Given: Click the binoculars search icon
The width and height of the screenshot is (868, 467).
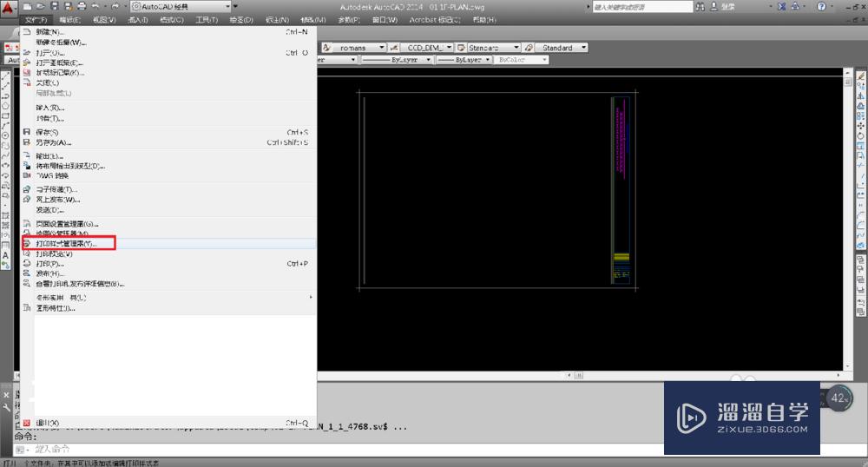Looking at the screenshot, I should pos(700,7).
